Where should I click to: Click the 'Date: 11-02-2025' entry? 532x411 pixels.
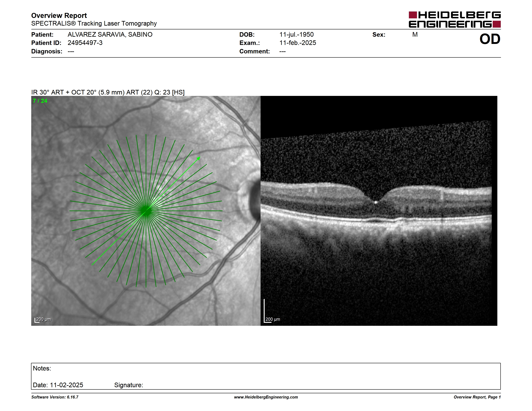tap(58, 385)
